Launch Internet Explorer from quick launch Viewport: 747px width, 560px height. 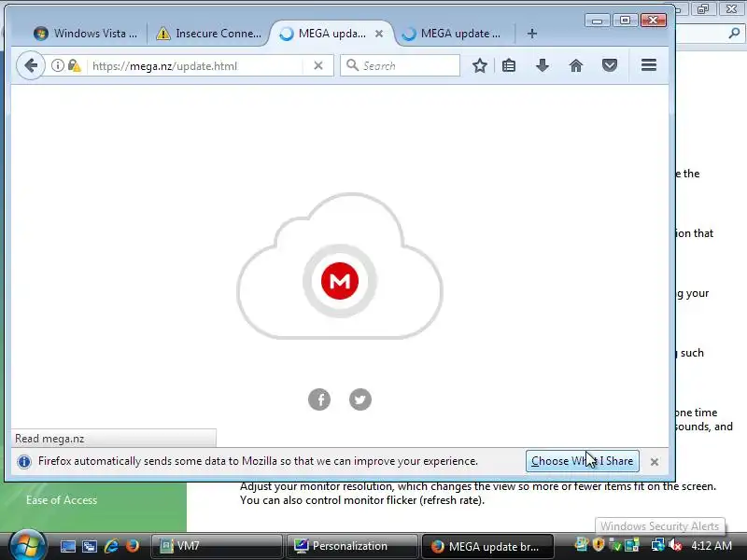point(111,546)
